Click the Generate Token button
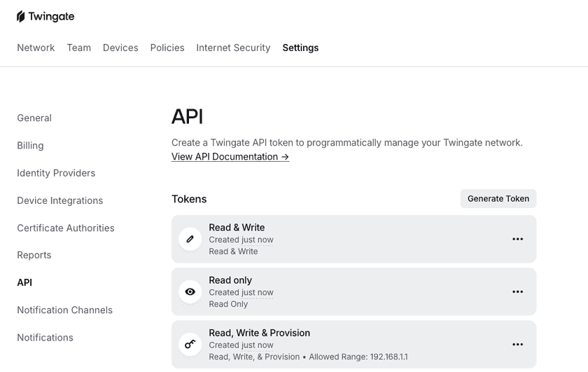The width and height of the screenshot is (588, 372). click(498, 198)
